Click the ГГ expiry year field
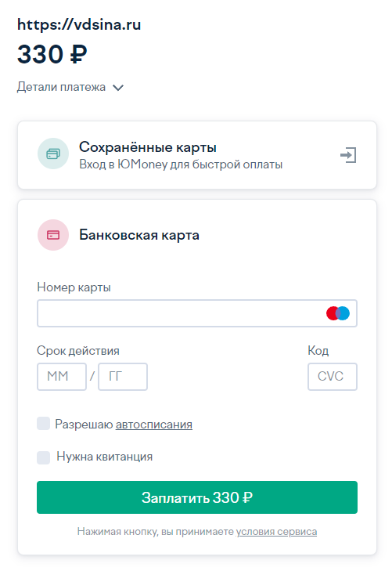The image size is (392, 571). (x=123, y=377)
